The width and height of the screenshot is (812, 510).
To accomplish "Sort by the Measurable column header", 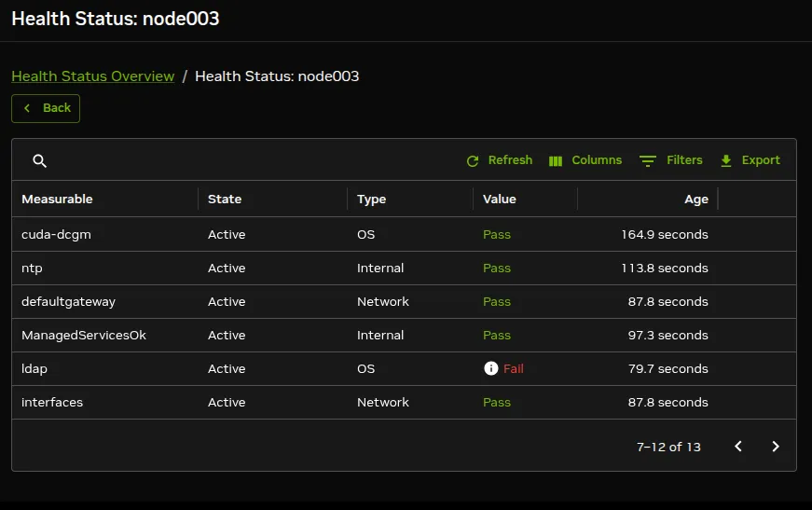I will click(57, 199).
